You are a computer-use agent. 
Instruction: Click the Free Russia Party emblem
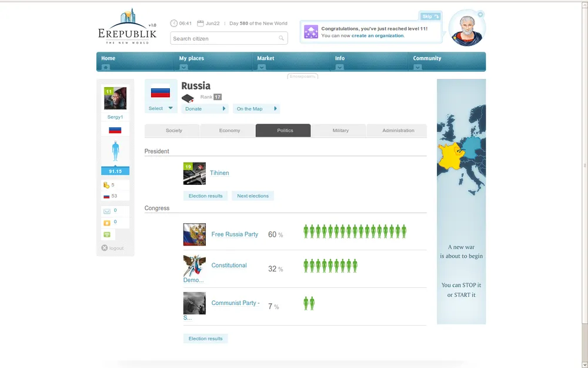195,234
